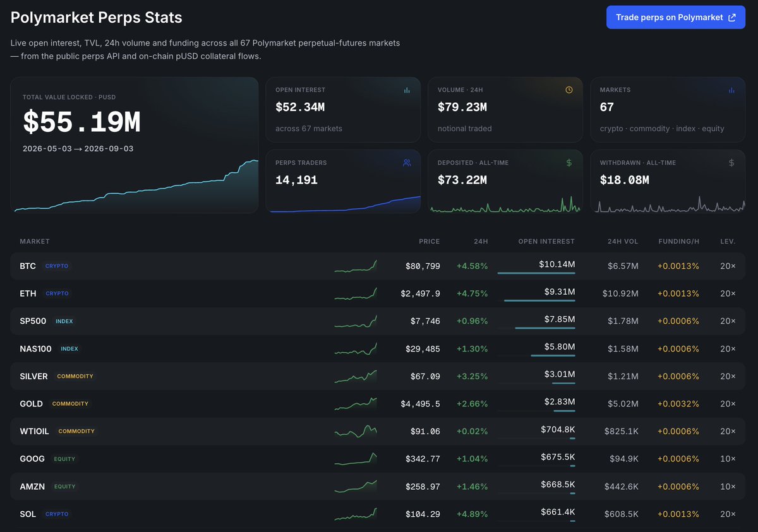This screenshot has height=532, width=758.
Task: Click the ETH price sparkline
Action: click(x=356, y=293)
